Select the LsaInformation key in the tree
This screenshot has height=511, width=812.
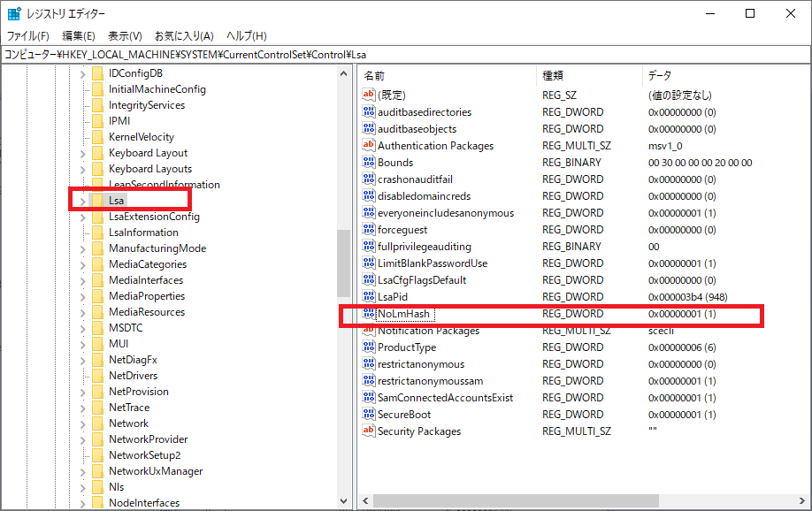[x=143, y=233]
